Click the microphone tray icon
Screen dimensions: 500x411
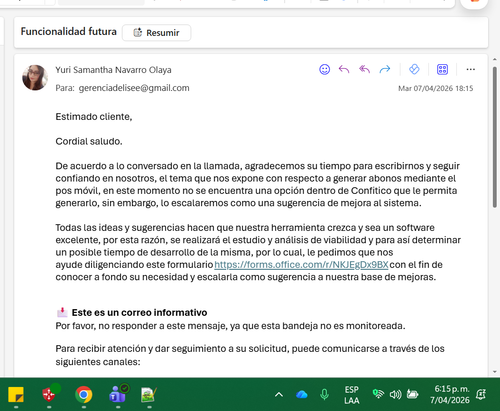[x=324, y=395]
